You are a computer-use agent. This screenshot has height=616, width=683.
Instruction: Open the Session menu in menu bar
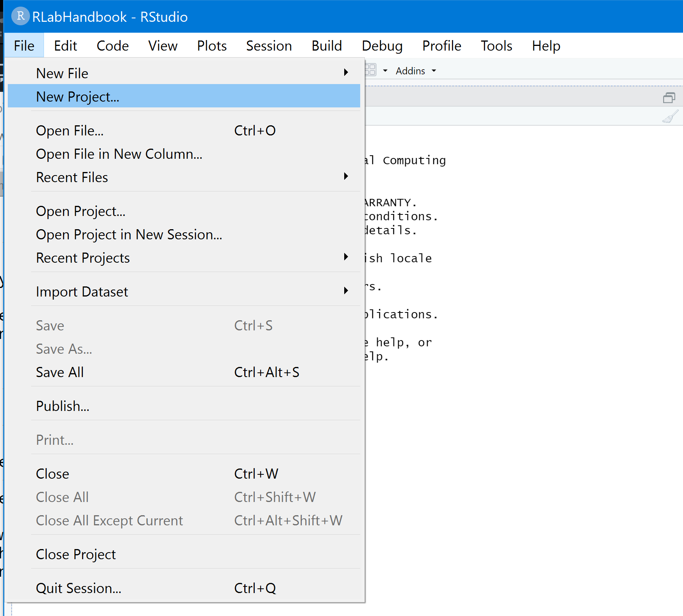pos(269,46)
